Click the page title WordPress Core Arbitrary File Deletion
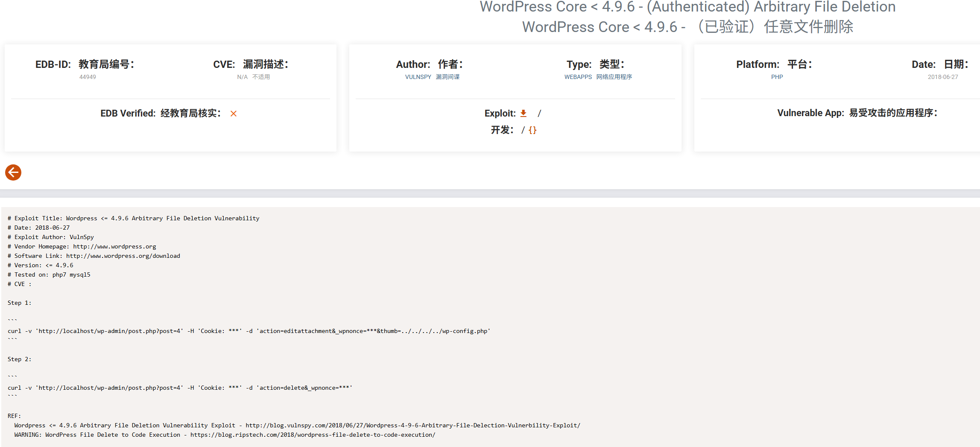 point(687,7)
